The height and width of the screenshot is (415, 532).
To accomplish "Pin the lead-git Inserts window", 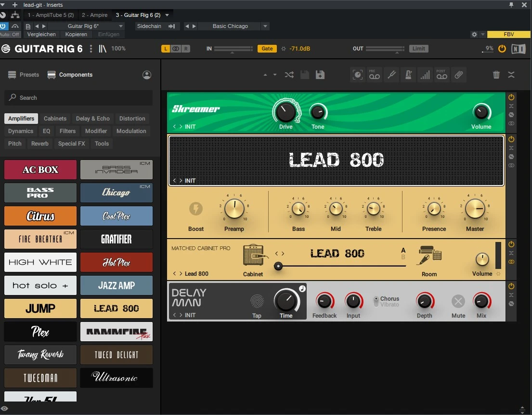I will click(511, 5).
